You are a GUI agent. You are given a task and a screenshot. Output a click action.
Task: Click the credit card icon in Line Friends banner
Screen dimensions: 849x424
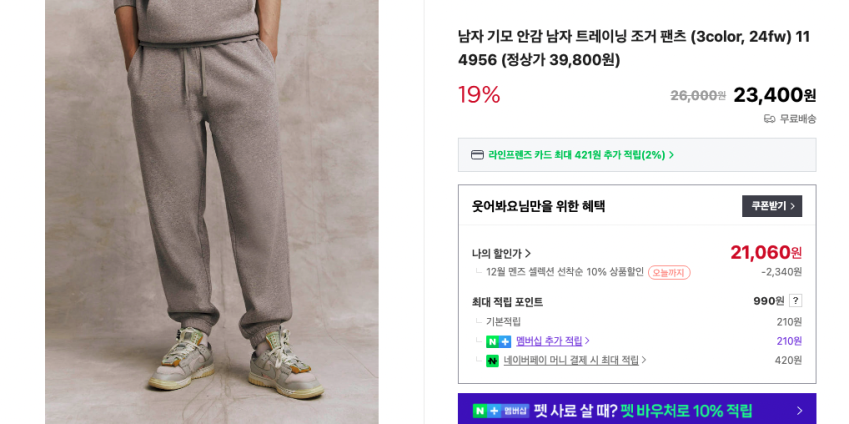coord(476,155)
